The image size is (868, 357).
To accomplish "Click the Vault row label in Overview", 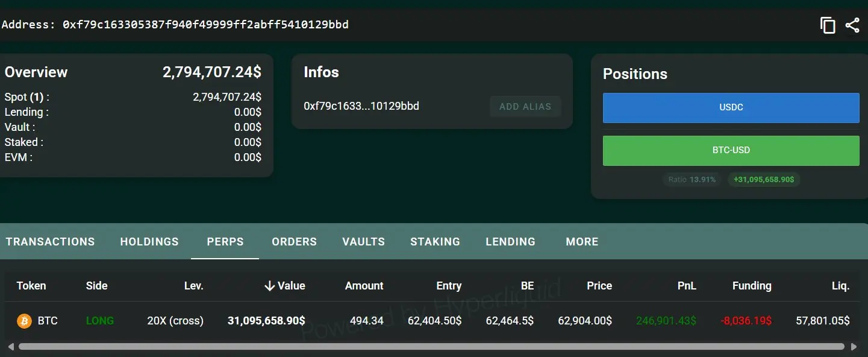I will coord(20,127).
